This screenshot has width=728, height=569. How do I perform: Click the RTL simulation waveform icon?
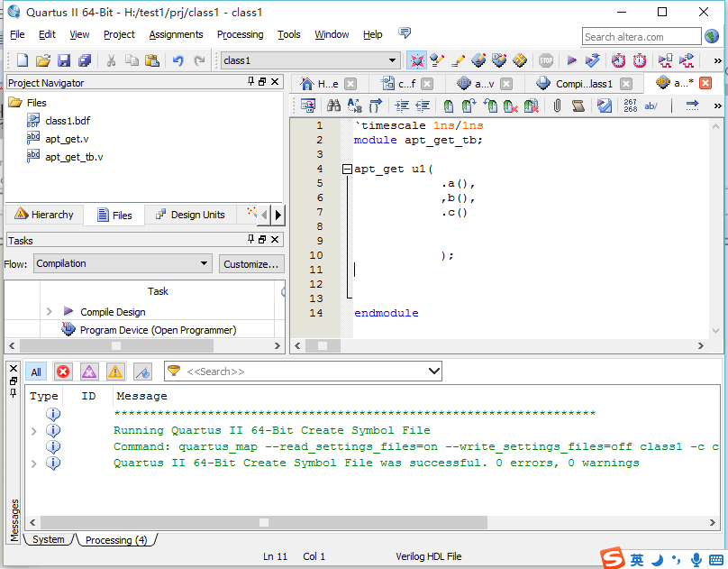click(665, 60)
